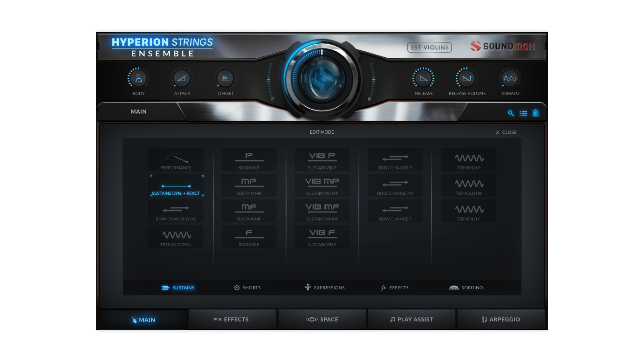
Task: Choose the Sustain Vib MF articulation
Action: point(322,211)
